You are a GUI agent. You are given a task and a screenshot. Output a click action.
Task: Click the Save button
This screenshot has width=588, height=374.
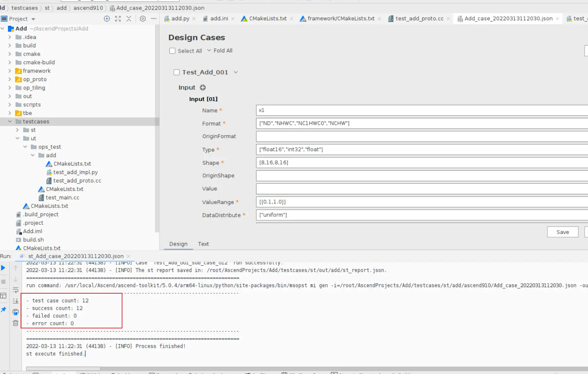(563, 232)
